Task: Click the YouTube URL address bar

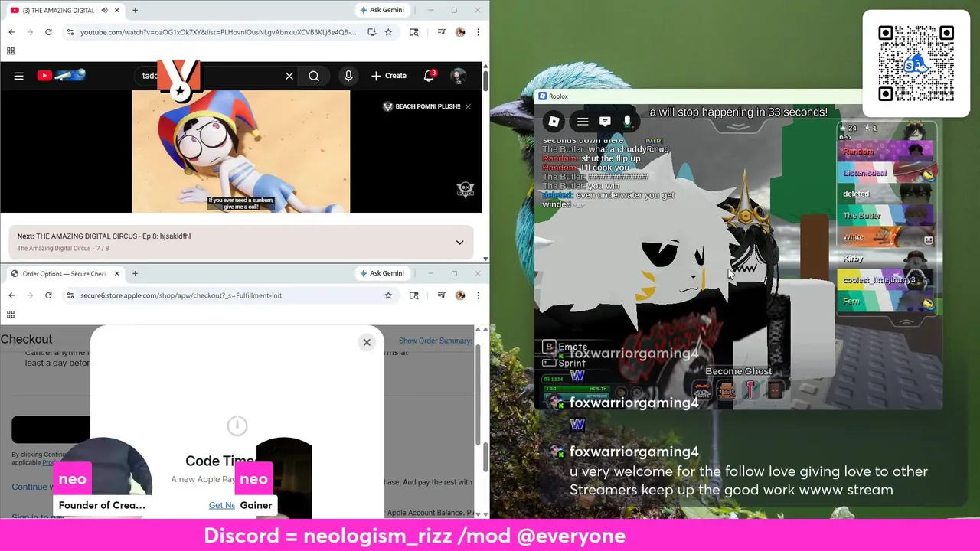Action: pos(218,32)
